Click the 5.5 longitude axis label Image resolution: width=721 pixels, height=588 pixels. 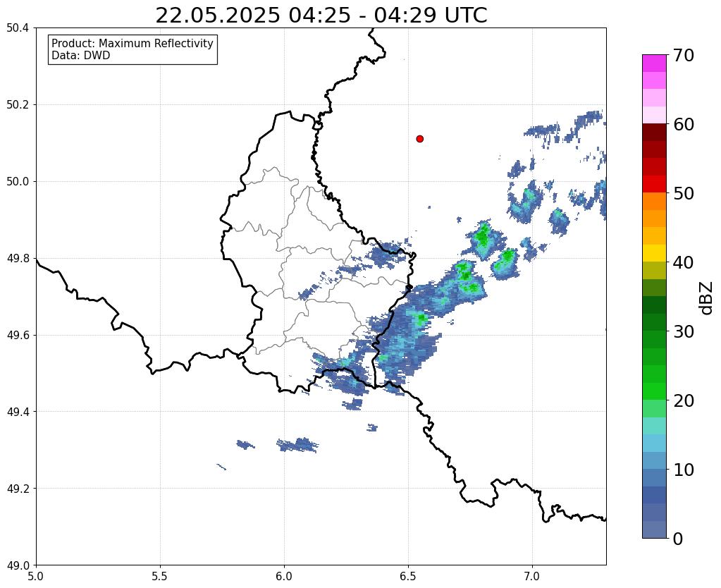(160, 576)
